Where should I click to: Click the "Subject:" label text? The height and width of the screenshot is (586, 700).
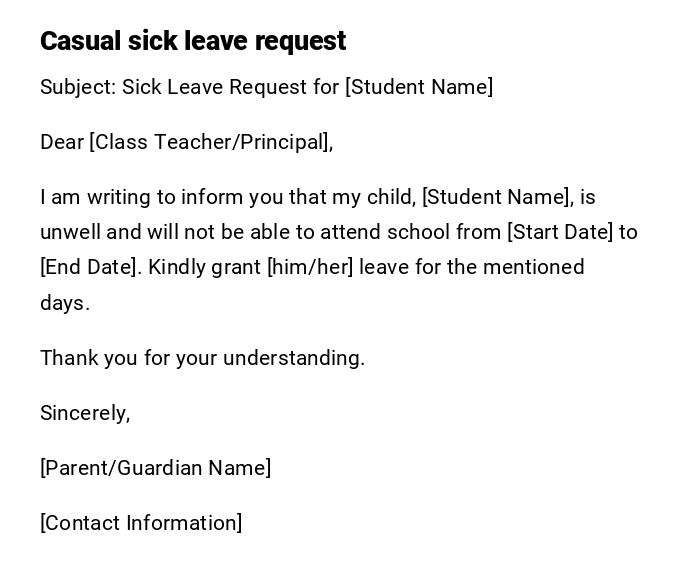point(78,87)
